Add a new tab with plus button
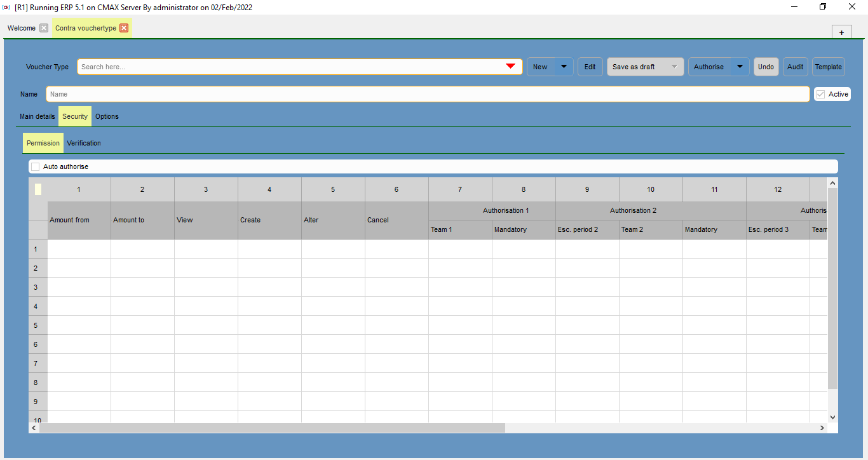The height and width of the screenshot is (460, 868). point(841,32)
